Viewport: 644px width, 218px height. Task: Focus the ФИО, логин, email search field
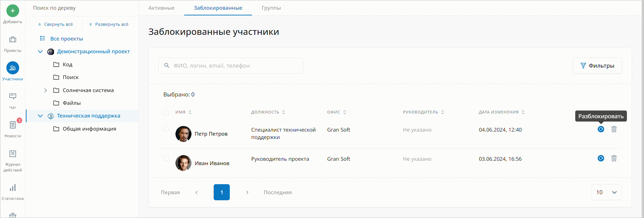pyautogui.click(x=231, y=66)
